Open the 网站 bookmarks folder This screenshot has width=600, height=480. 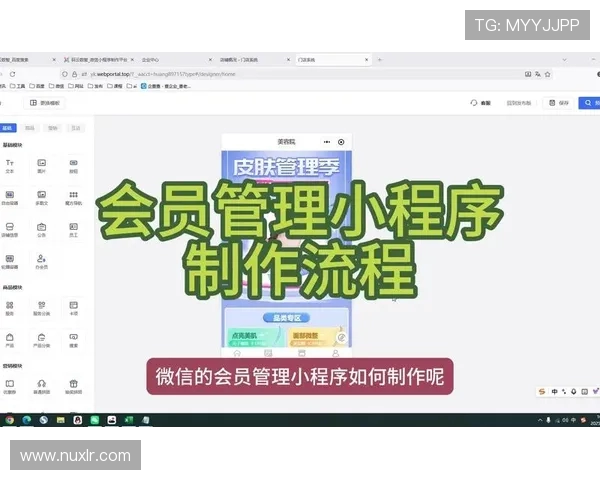coord(76,86)
